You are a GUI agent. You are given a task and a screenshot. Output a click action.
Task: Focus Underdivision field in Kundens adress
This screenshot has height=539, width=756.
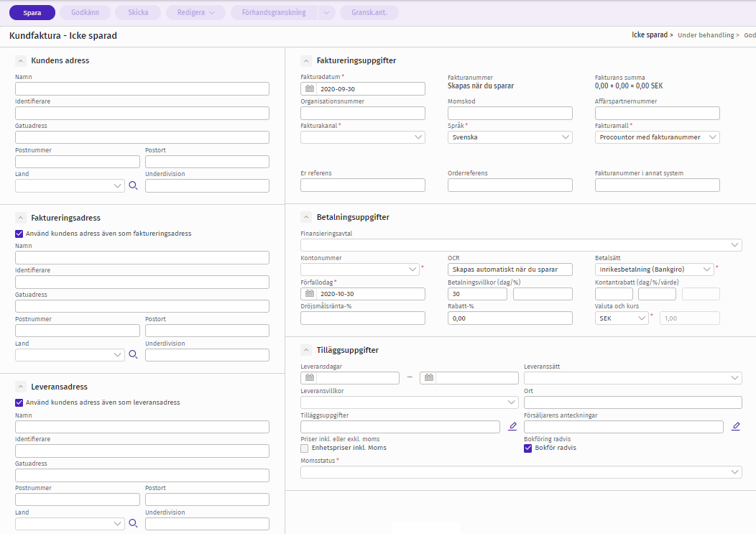coord(207,185)
